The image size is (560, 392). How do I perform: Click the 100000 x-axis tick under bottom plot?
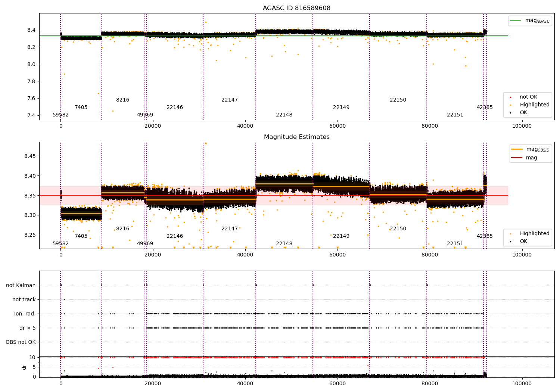(x=522, y=384)
